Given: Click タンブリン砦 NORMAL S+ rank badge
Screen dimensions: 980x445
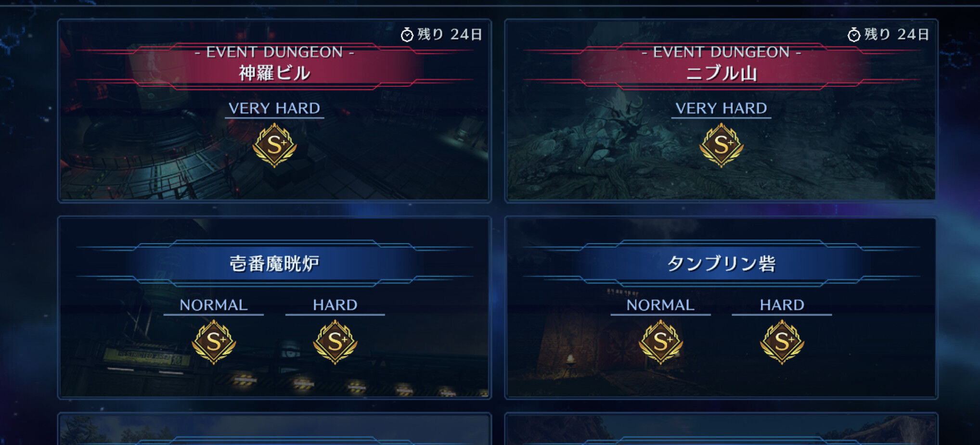Looking at the screenshot, I should point(660,342).
